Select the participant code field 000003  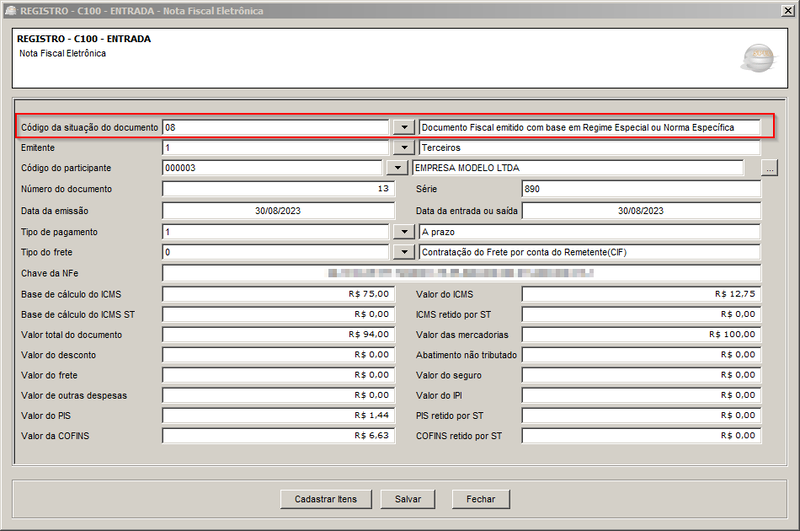[x=272, y=168]
